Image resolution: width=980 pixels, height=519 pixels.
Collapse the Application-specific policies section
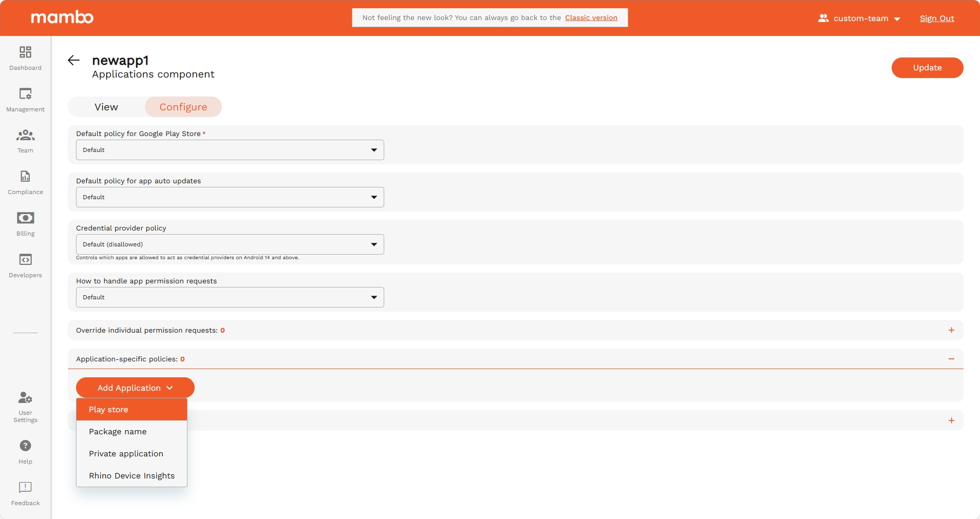pos(952,359)
